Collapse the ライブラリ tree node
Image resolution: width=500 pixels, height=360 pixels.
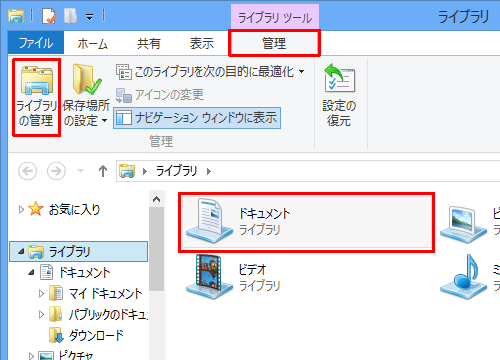(21, 251)
